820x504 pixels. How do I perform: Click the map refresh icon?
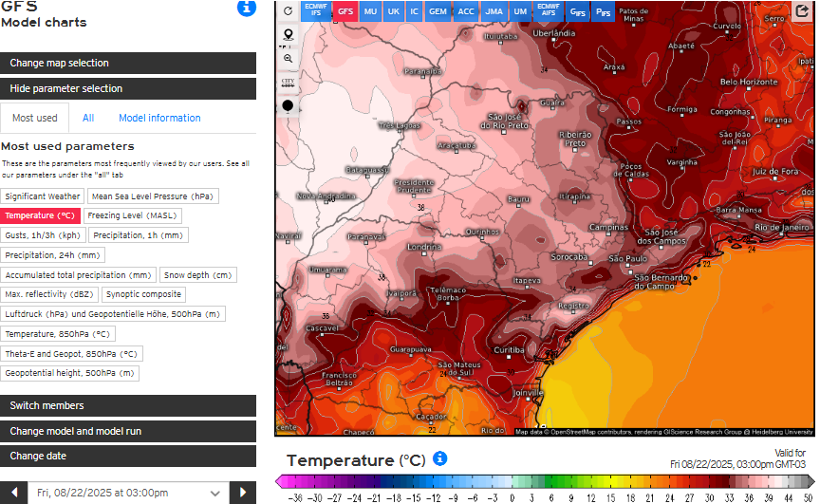pyautogui.click(x=288, y=11)
